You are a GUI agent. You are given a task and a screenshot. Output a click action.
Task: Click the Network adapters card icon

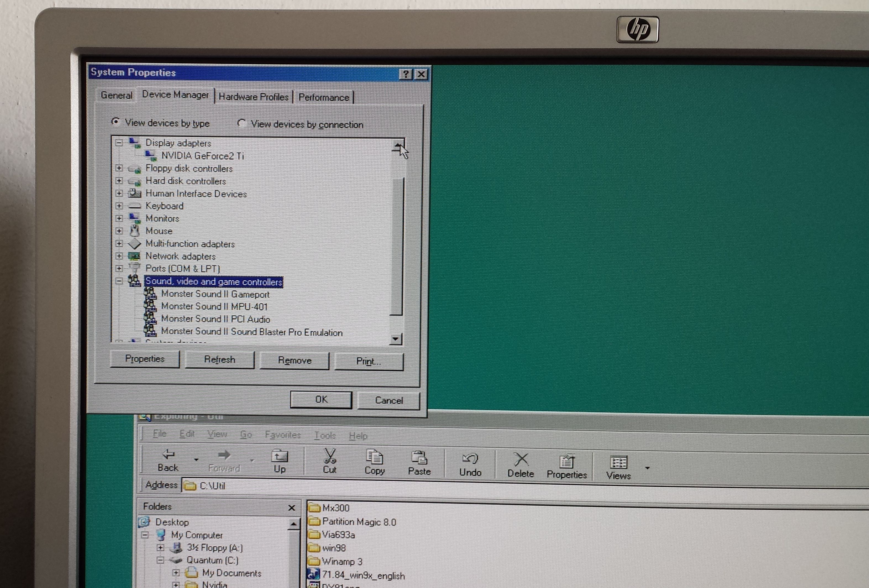[134, 256]
